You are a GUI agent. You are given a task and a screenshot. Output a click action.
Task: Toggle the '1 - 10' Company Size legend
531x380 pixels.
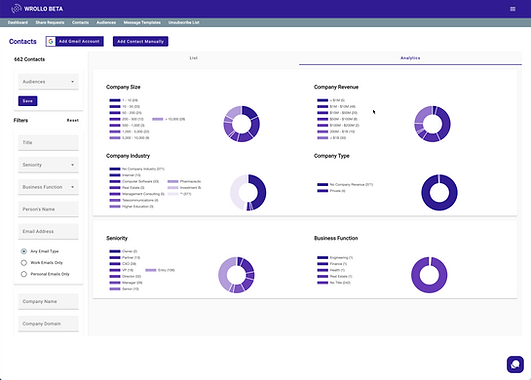coord(124,100)
